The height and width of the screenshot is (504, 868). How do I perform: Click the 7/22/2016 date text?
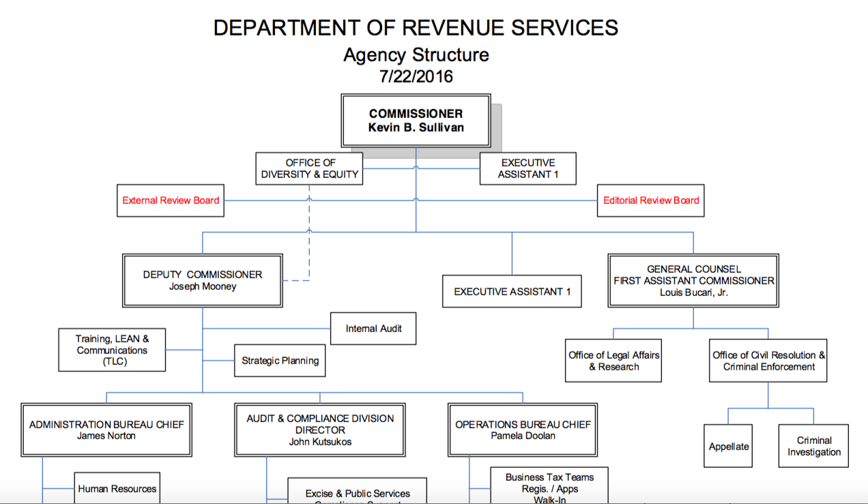click(x=416, y=76)
